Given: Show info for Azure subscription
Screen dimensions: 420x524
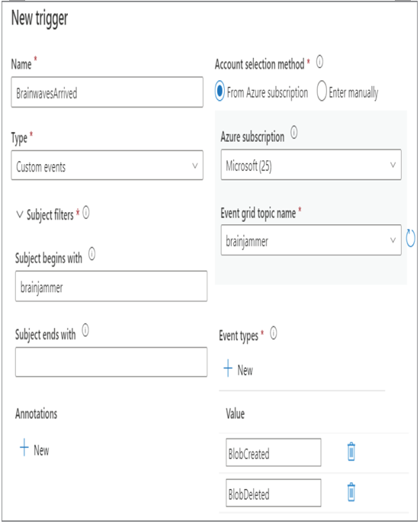Looking at the screenshot, I should point(293,133).
